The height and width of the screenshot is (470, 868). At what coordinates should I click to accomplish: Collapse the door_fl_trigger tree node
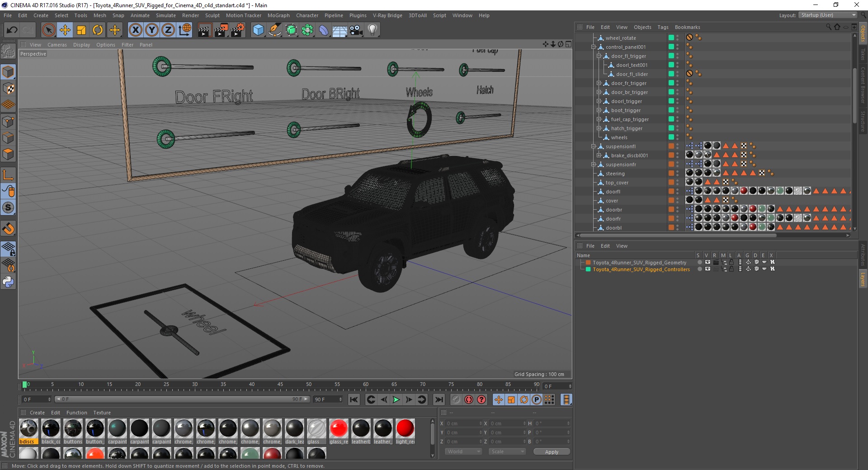[599, 56]
